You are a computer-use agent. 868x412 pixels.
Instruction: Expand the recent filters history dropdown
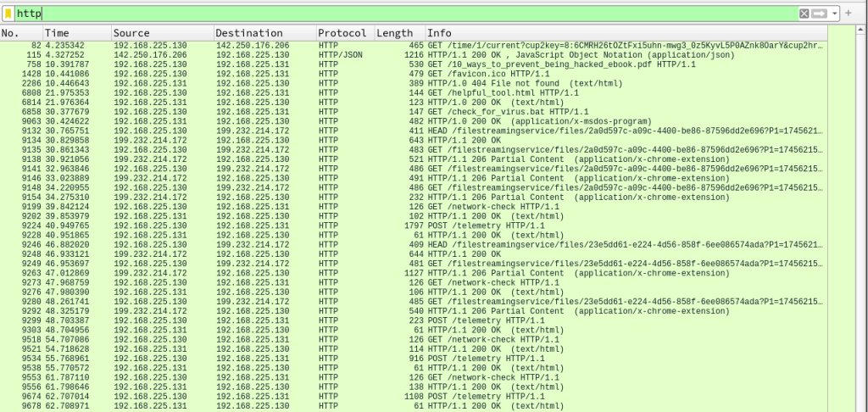click(835, 14)
